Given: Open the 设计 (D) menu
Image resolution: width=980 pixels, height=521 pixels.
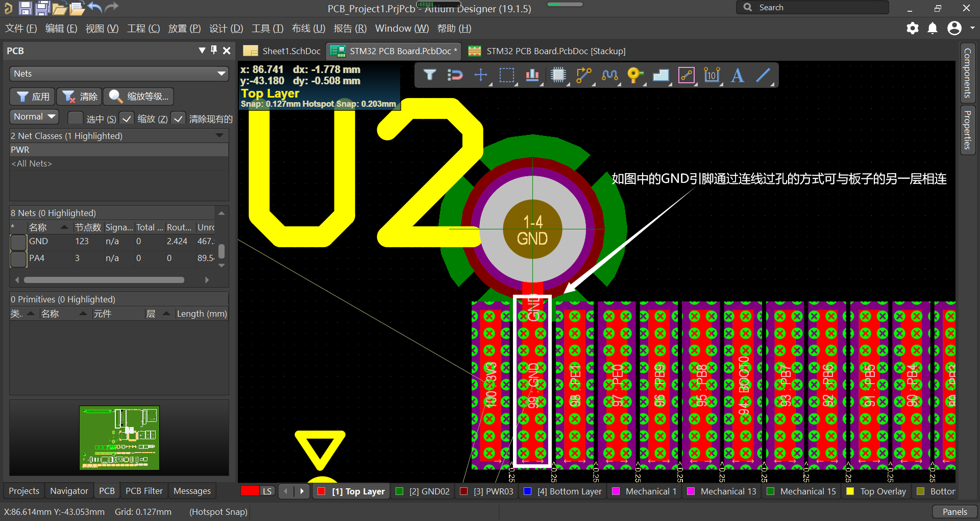Looking at the screenshot, I should (226, 28).
